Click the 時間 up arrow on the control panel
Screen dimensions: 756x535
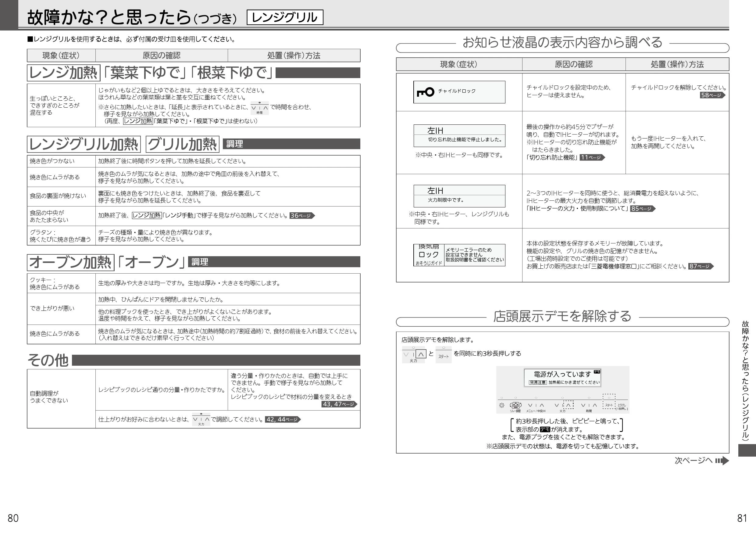coord(595,405)
